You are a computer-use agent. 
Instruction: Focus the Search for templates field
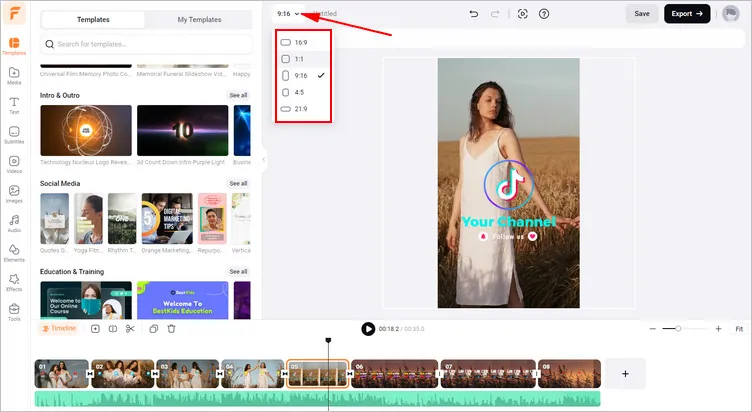(146, 44)
